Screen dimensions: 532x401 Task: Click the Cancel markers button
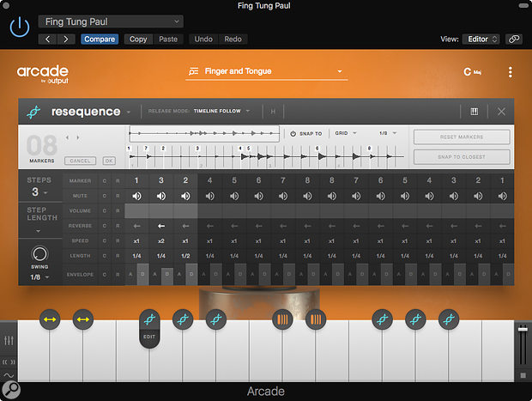tap(80, 161)
